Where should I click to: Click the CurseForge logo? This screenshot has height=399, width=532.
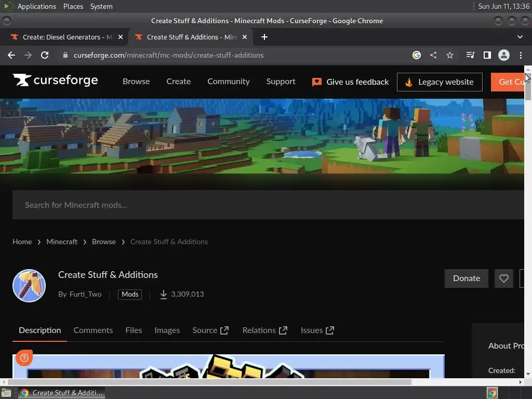point(55,81)
